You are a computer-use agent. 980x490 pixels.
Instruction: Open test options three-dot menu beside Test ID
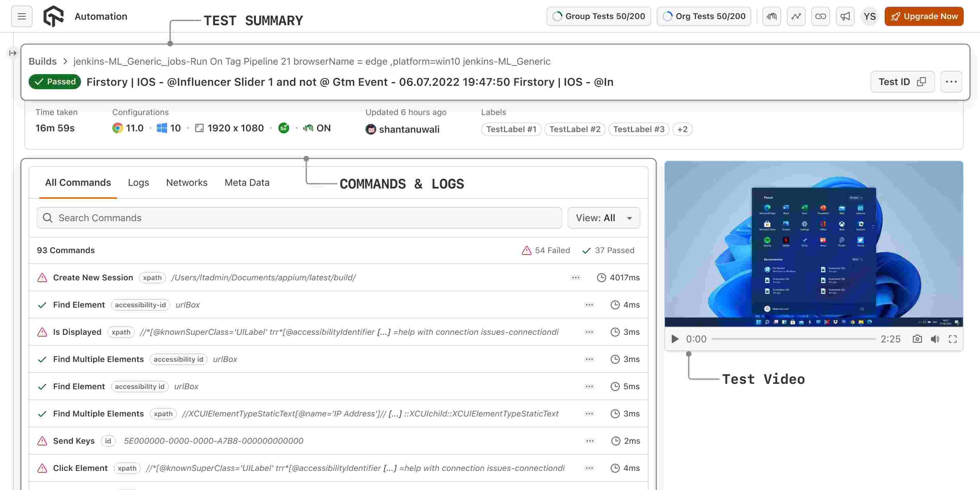coord(951,82)
